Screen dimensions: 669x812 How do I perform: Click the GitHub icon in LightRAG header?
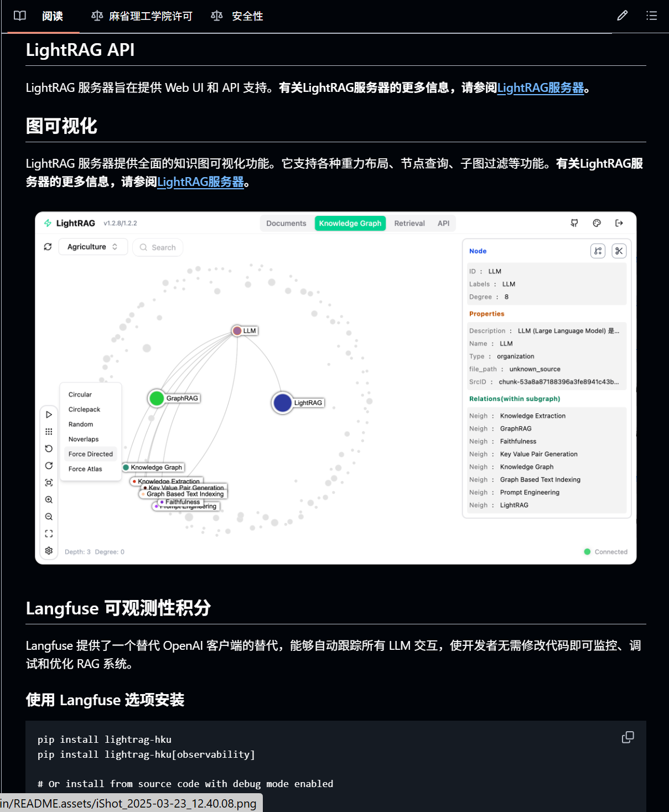point(574,223)
